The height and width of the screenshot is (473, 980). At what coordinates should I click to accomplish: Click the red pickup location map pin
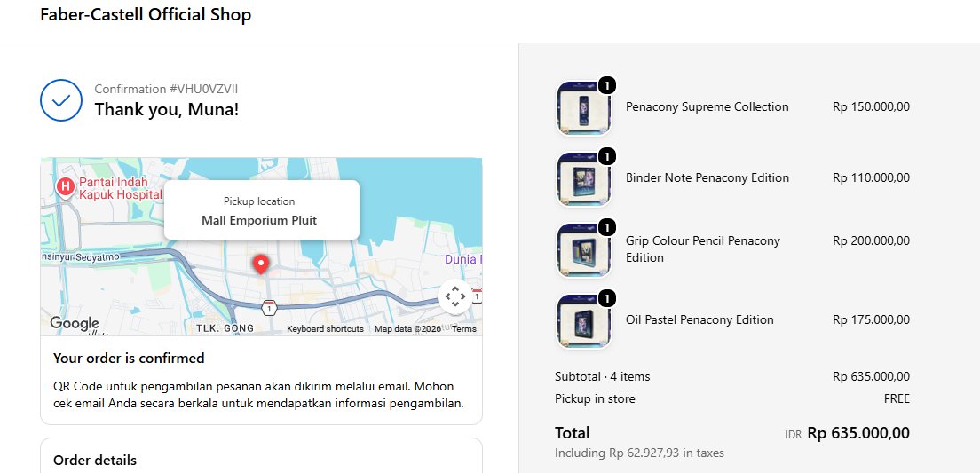point(261,265)
